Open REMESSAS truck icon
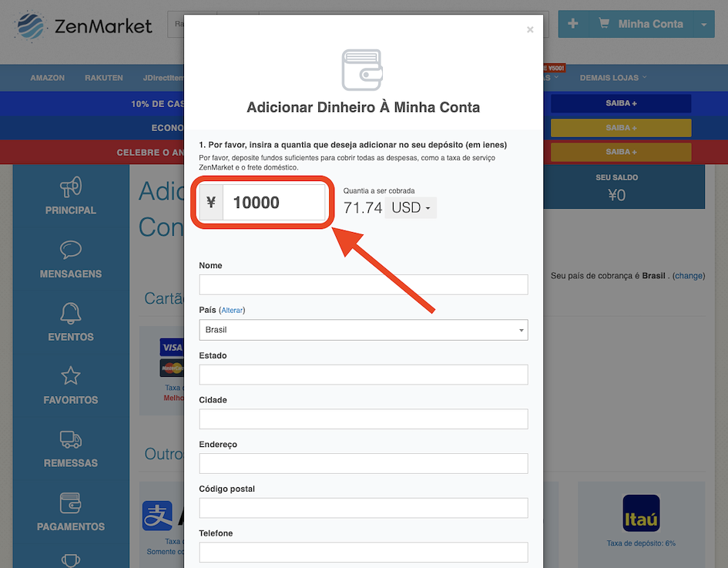The image size is (728, 568). 71,439
